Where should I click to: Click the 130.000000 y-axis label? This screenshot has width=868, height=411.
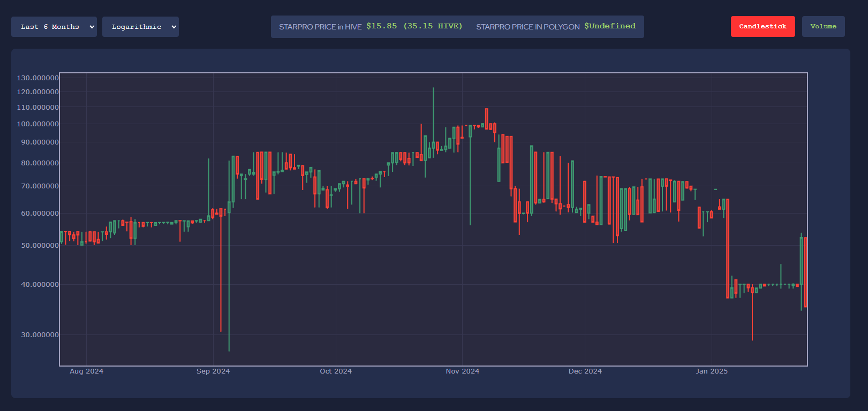[x=38, y=78]
